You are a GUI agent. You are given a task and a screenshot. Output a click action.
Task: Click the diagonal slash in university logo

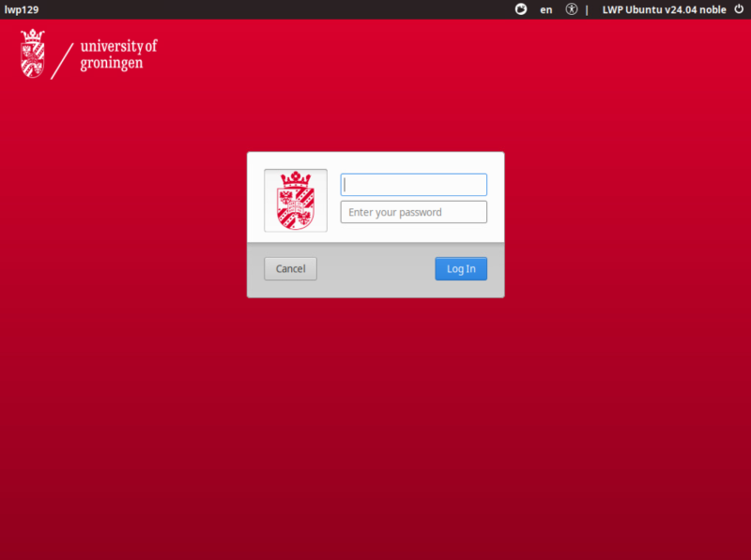[62, 60]
